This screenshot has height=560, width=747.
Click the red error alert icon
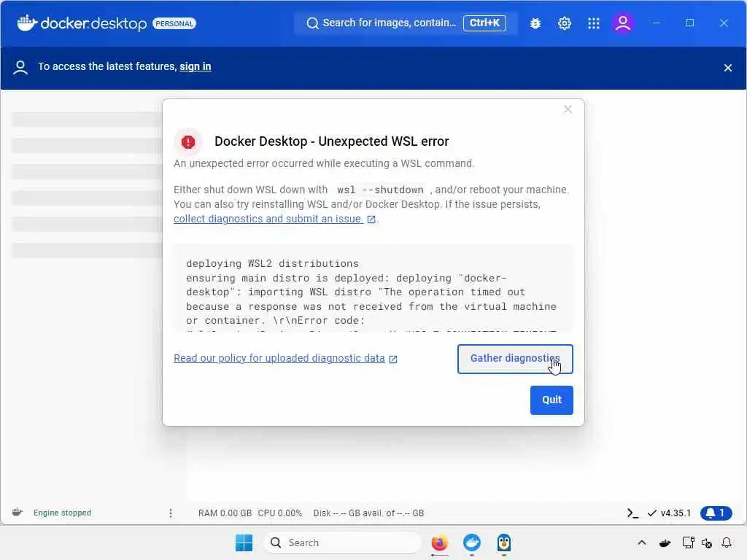click(x=188, y=141)
